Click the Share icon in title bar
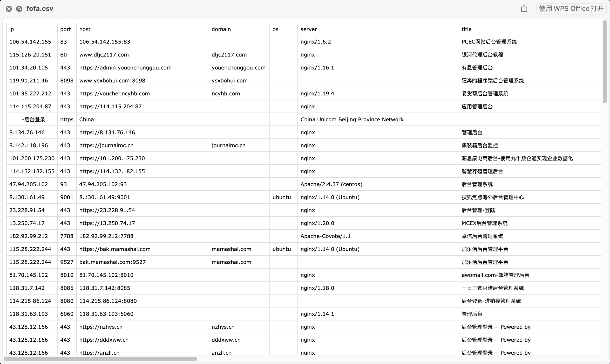The image size is (610, 364). 524,9
